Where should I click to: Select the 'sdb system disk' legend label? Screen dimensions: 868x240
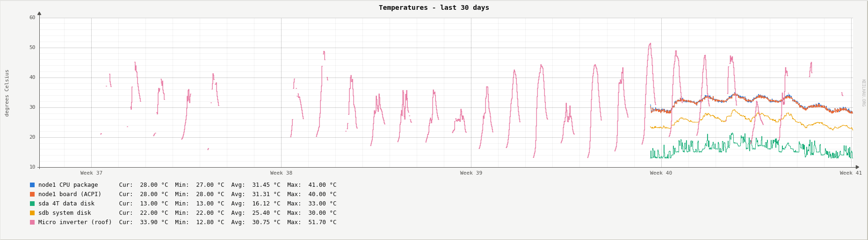pos(65,213)
